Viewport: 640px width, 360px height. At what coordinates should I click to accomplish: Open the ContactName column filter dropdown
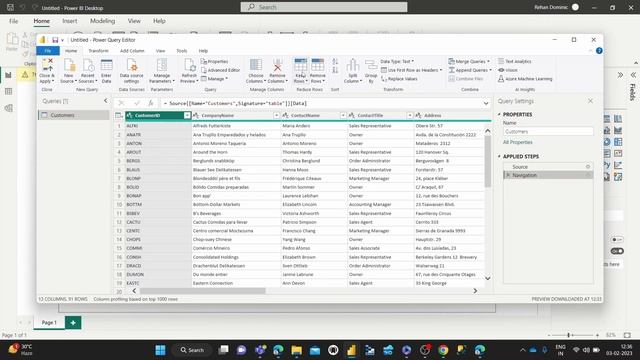(343, 116)
